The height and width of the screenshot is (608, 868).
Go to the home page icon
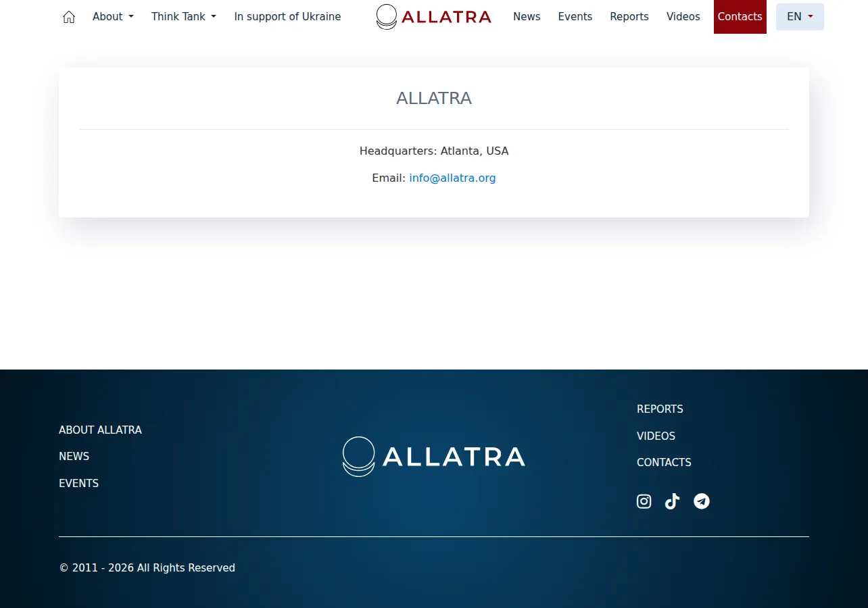(x=69, y=17)
